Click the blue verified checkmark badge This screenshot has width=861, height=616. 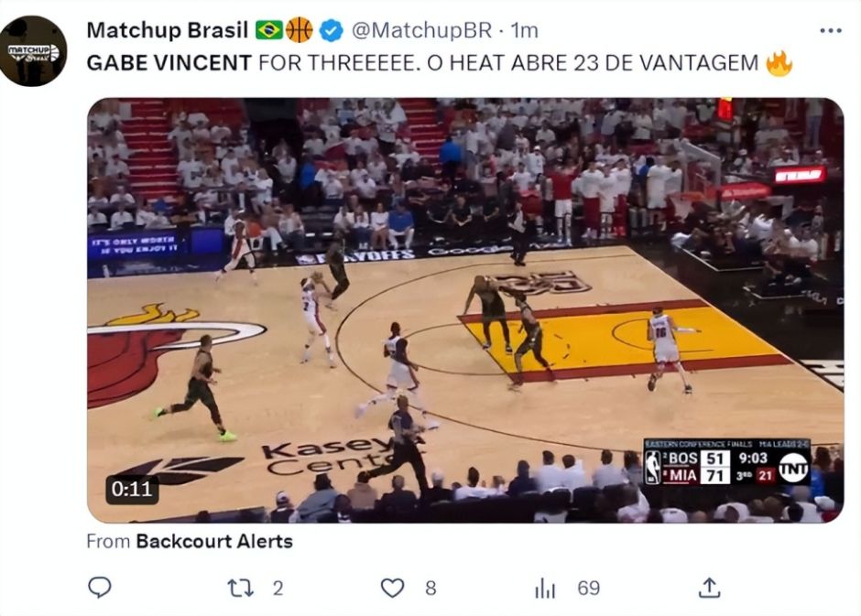pos(331,30)
